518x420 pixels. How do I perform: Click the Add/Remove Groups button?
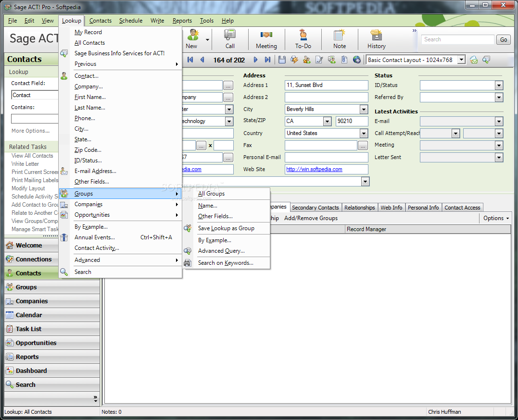coord(311,218)
